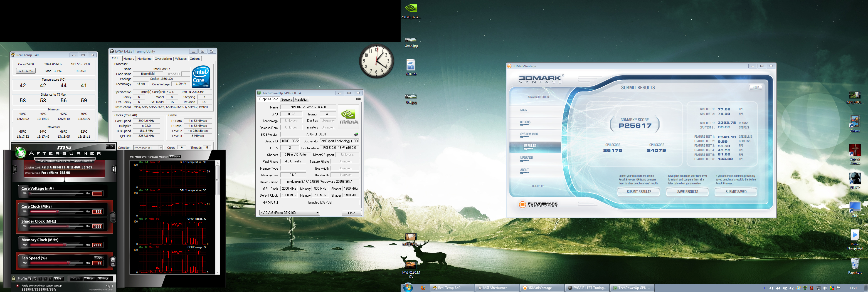Adjust the Core Clock slider handle
Image resolution: width=868 pixels, height=292 pixels.
(58, 212)
